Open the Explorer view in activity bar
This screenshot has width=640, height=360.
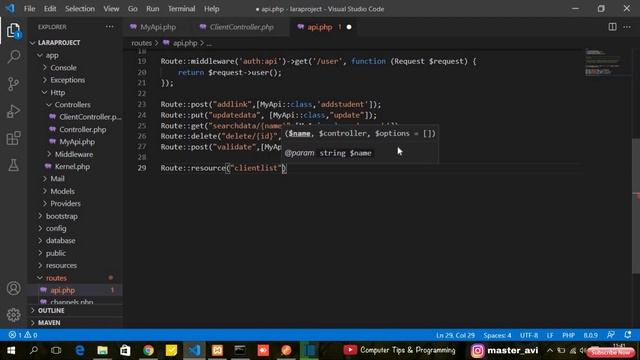point(13,31)
